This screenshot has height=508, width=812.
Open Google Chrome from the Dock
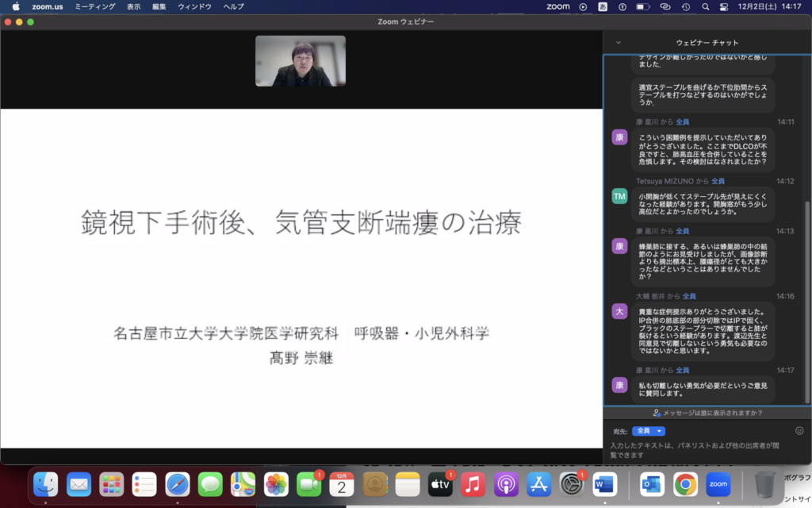(685, 483)
